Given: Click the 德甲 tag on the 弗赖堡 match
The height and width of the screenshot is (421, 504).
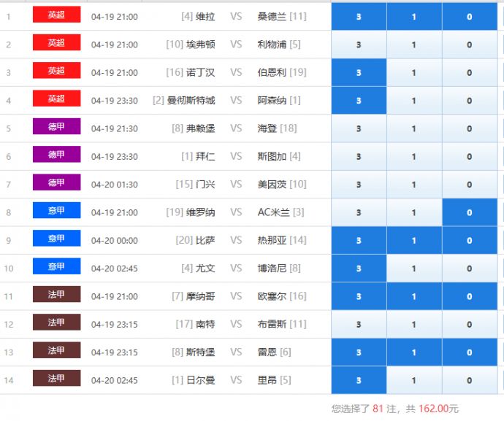Looking at the screenshot, I should 56,127.
